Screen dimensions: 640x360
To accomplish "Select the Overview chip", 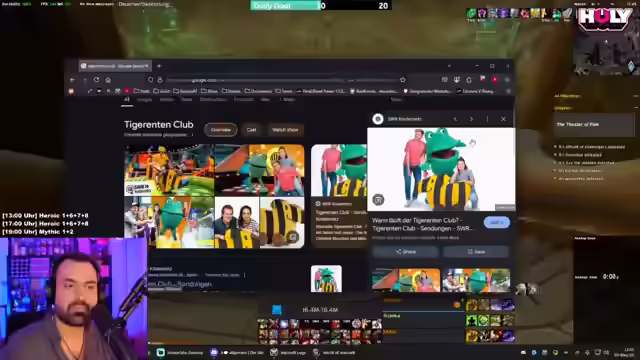I will (220, 130).
